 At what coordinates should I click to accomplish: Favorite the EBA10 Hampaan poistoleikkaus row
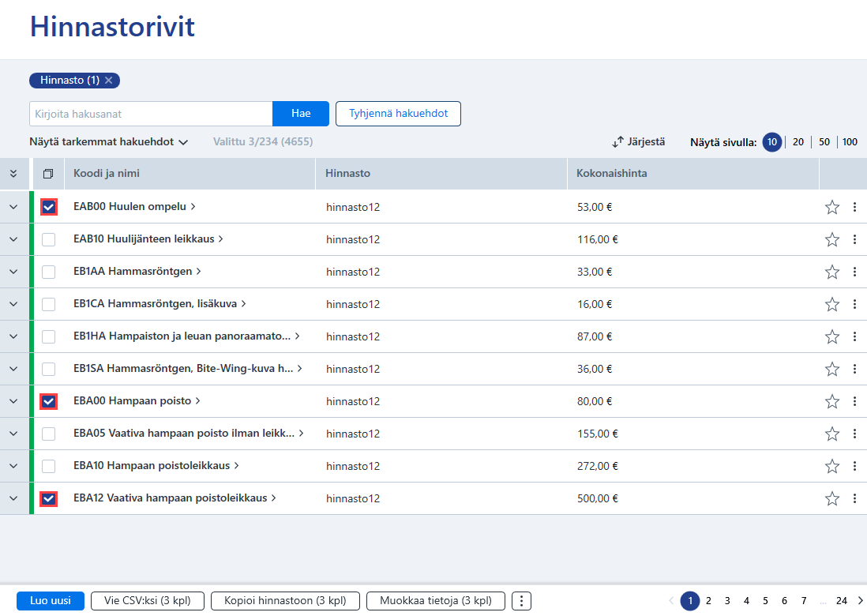[832, 466]
